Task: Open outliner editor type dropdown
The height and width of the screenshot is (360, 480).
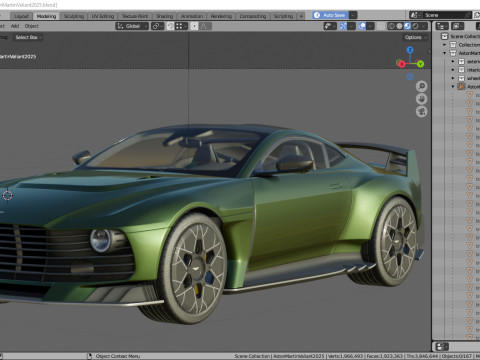Action: click(442, 26)
